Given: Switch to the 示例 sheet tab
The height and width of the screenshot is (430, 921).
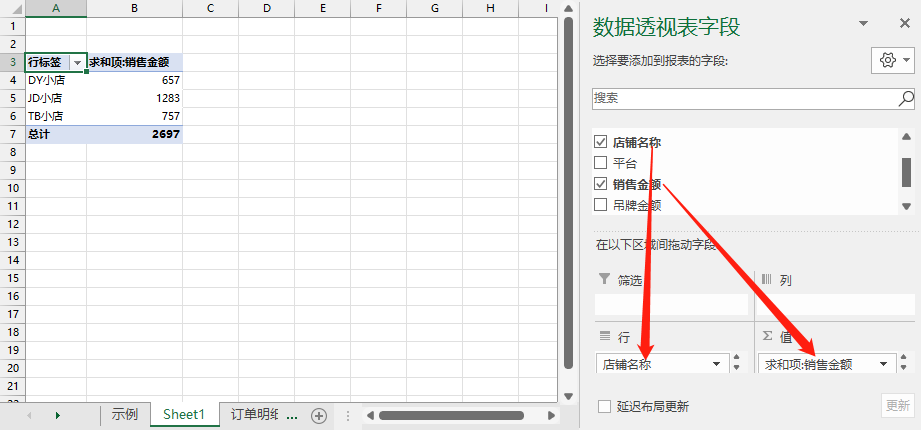Looking at the screenshot, I should pyautogui.click(x=125, y=415).
